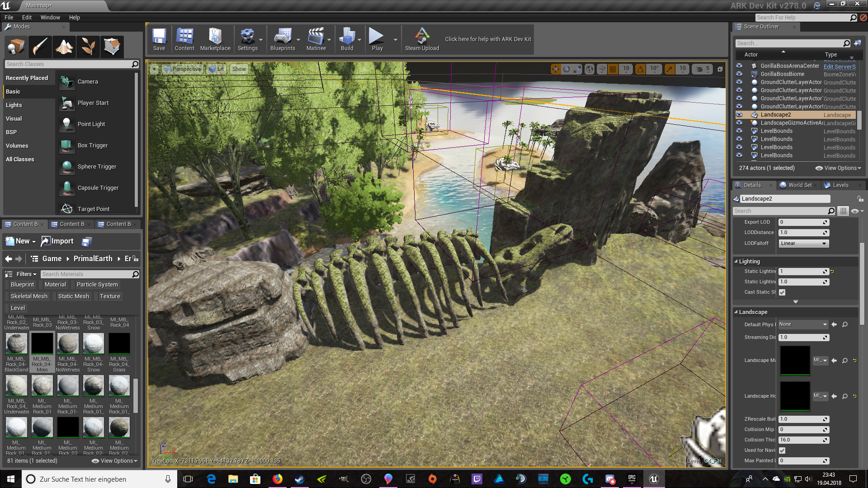Viewport: 868px width, 488px height.
Task: Select the translate gizmo tool in viewport
Action: (x=555, y=69)
